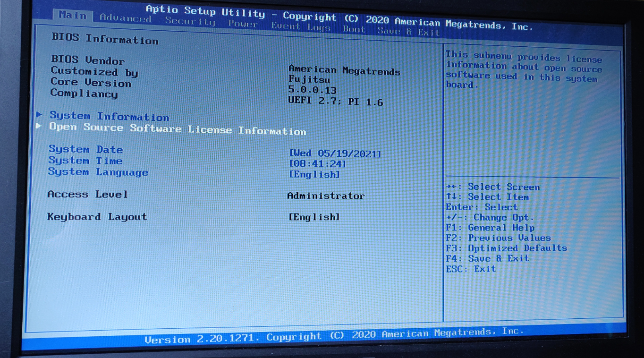Click the F2: Previous Values hint
The width and height of the screenshot is (644, 358).
click(x=498, y=238)
